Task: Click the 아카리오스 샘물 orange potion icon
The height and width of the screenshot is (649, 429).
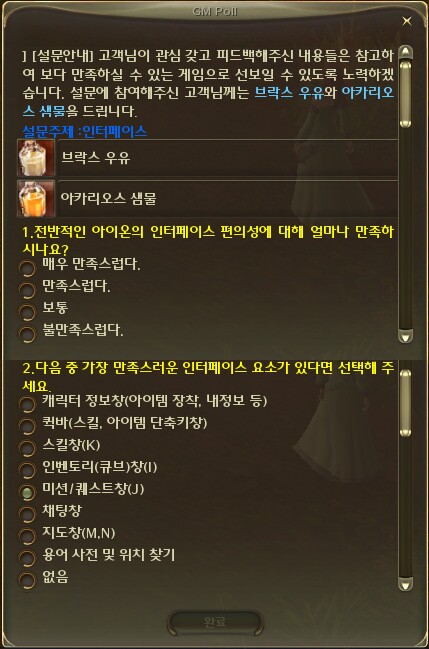Action: pos(36,199)
